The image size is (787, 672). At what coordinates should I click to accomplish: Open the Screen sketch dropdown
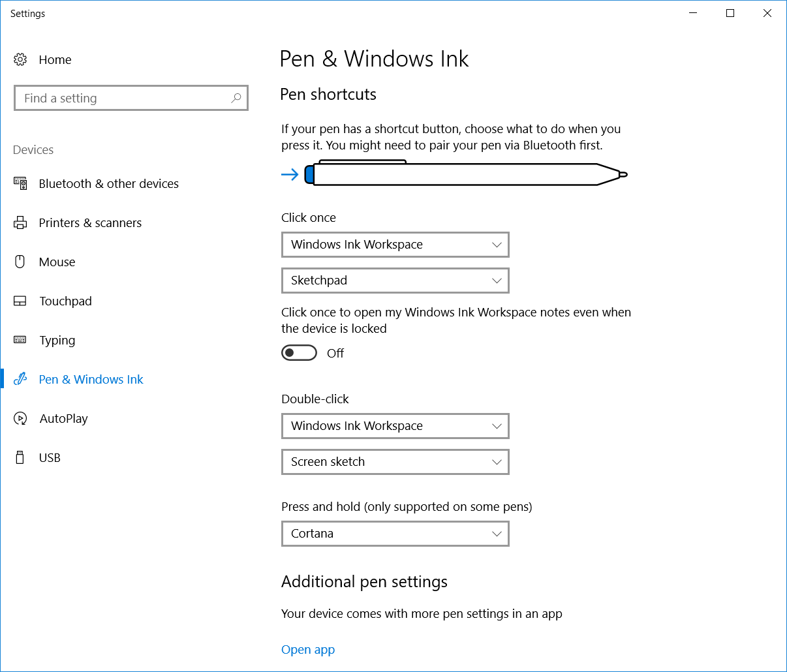pyautogui.click(x=395, y=462)
